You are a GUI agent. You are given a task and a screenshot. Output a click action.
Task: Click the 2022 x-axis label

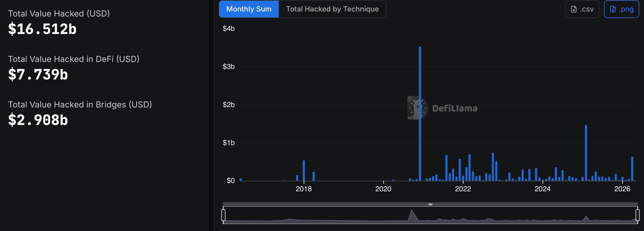click(x=463, y=189)
